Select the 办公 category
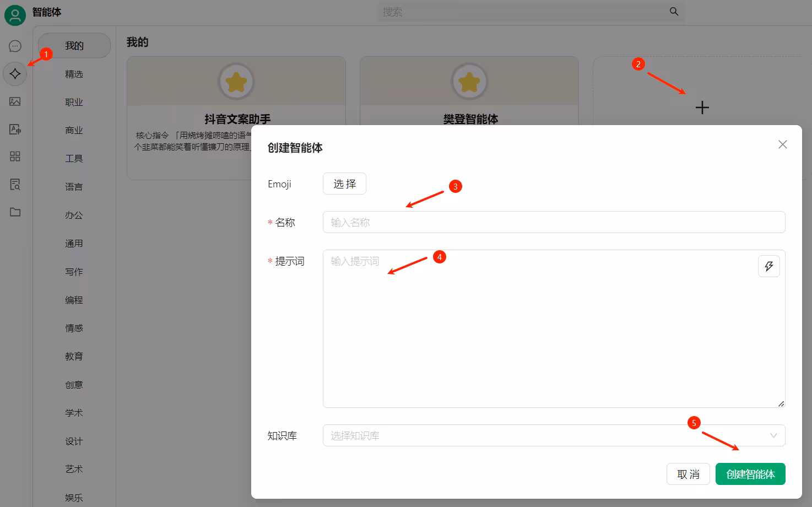This screenshot has height=507, width=812. coord(74,215)
